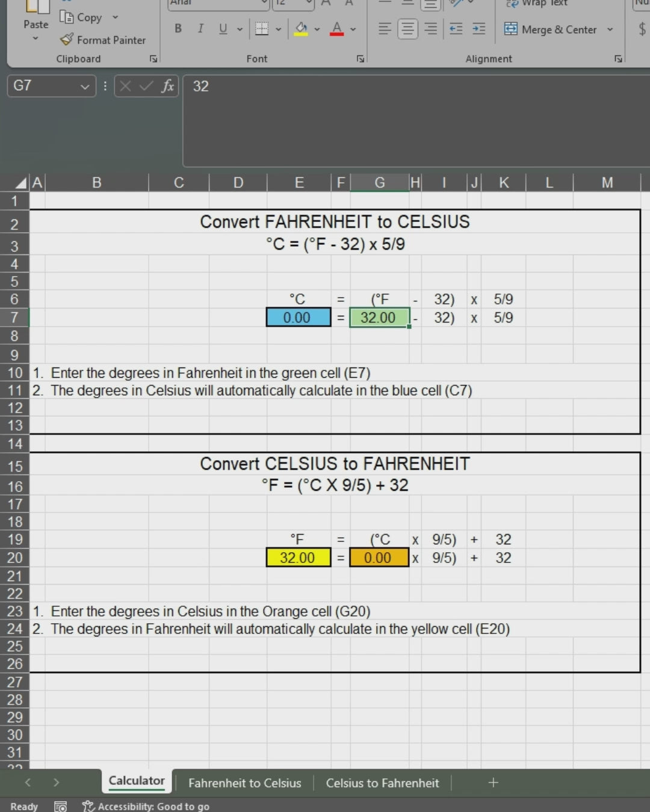Decrease indent
650x812 pixels.
click(456, 29)
